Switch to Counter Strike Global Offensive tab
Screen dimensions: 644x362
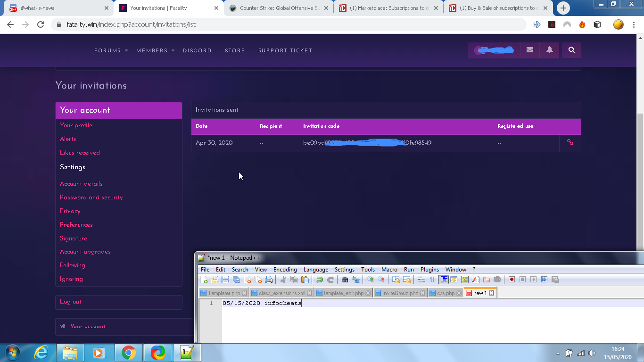pyautogui.click(x=278, y=8)
